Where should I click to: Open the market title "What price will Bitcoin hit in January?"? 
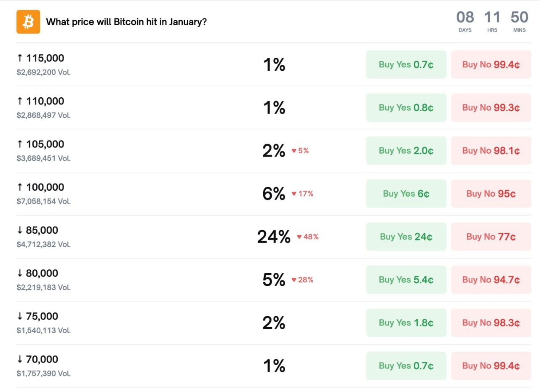(x=126, y=22)
